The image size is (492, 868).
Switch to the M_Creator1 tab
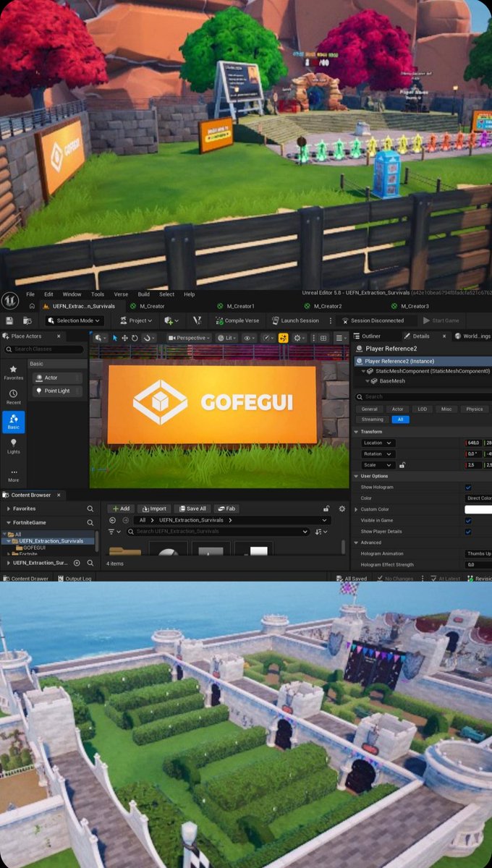point(235,306)
